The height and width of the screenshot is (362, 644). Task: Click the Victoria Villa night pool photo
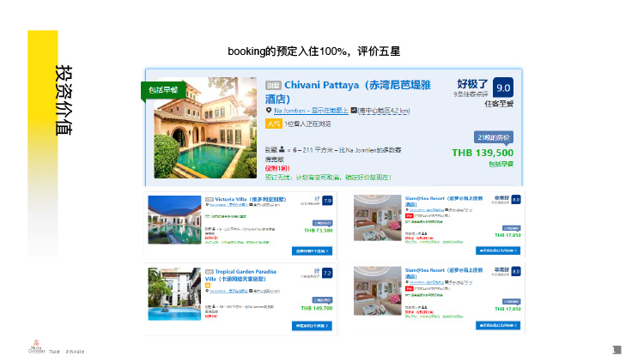[174, 220]
